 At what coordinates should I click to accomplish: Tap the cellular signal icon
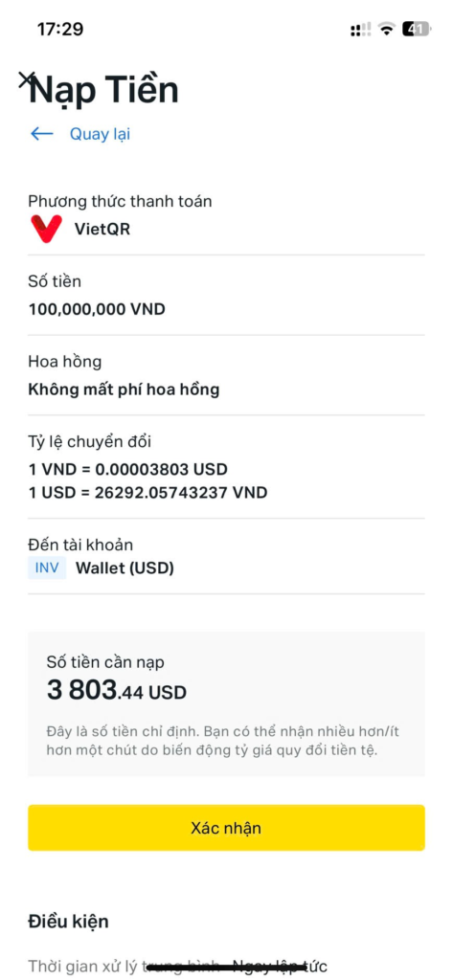pos(360,29)
